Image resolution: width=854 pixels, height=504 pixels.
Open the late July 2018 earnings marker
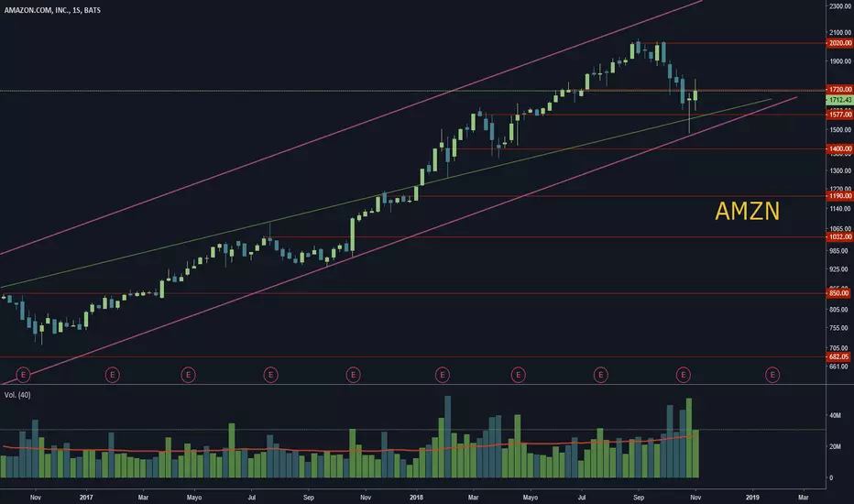click(x=601, y=374)
